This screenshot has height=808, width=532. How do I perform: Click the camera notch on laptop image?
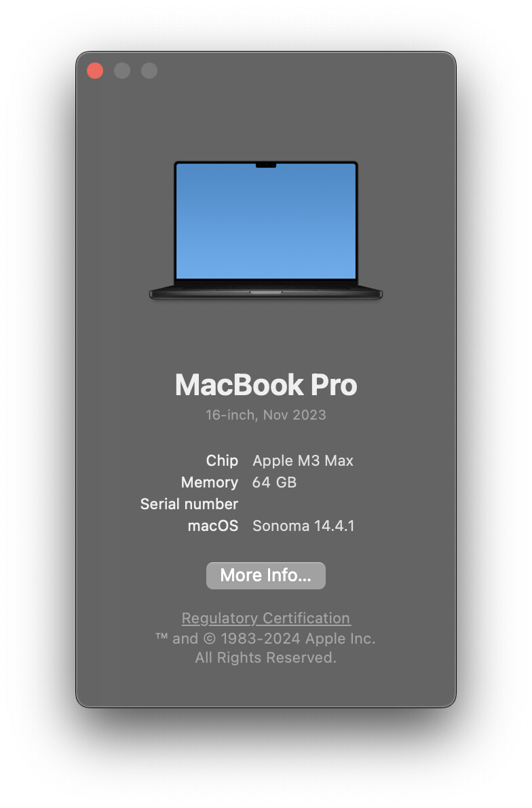266,165
